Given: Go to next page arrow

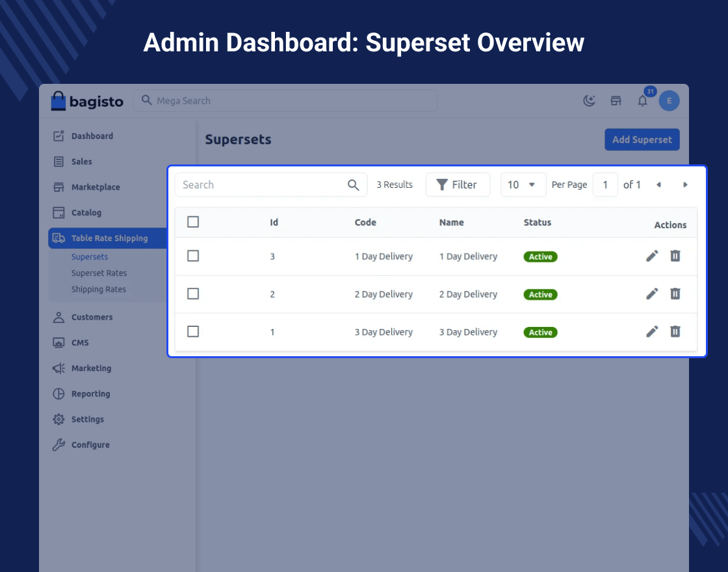Looking at the screenshot, I should click(x=685, y=185).
